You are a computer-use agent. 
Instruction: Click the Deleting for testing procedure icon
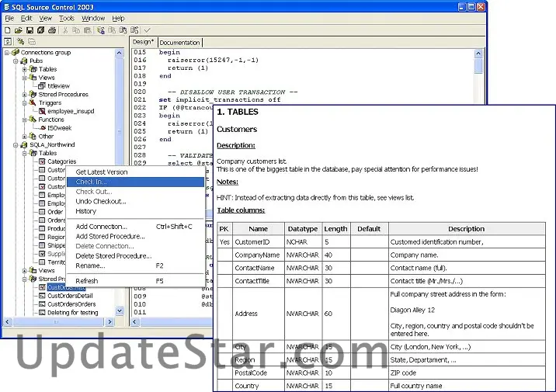42,313
